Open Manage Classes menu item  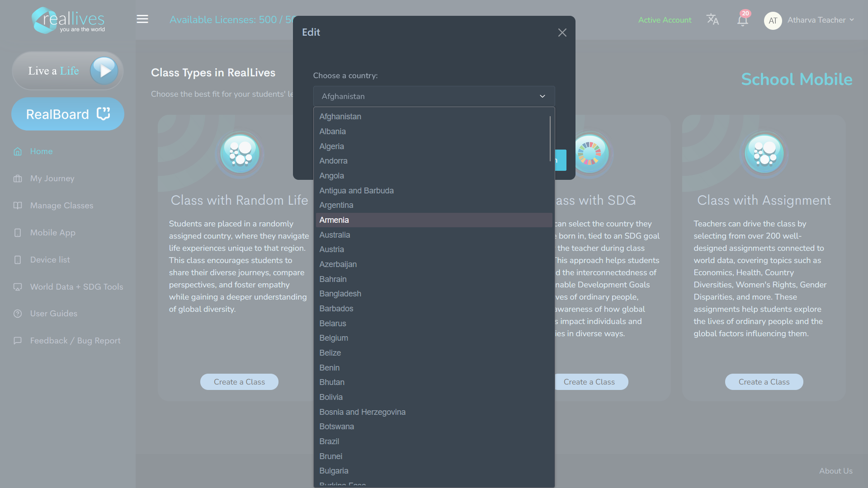(x=62, y=206)
